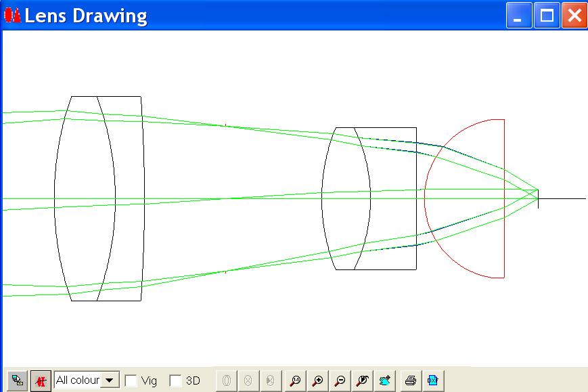The width and height of the screenshot is (588, 392).
Task: Click the Lens Drawing title bar icon
Action: coord(12,16)
